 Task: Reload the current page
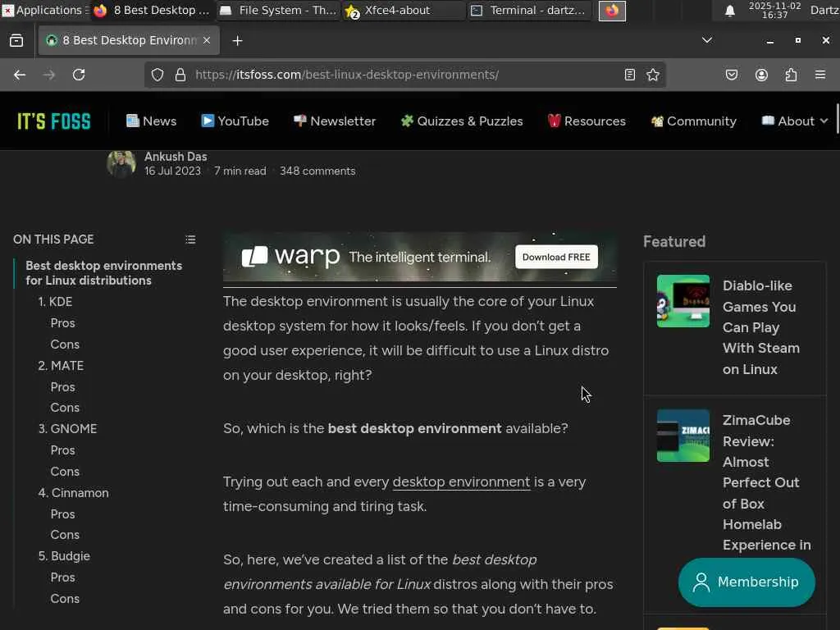79,75
